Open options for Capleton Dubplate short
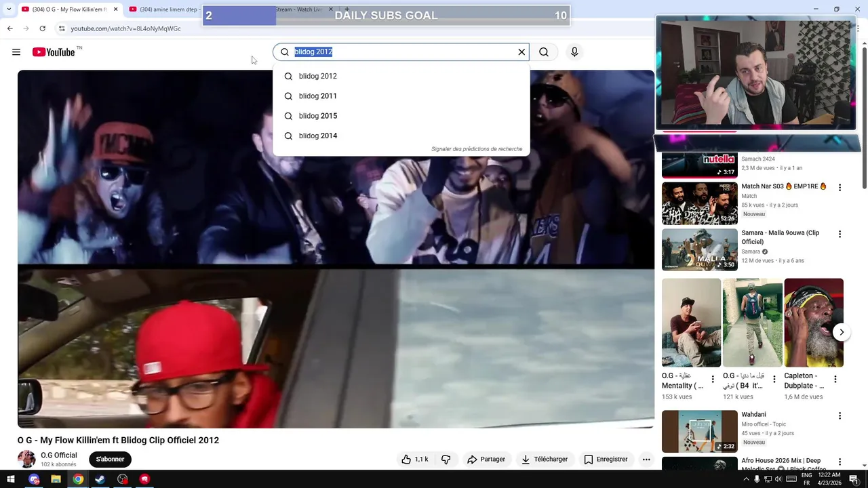Screen dimensions: 868x488 point(835,380)
